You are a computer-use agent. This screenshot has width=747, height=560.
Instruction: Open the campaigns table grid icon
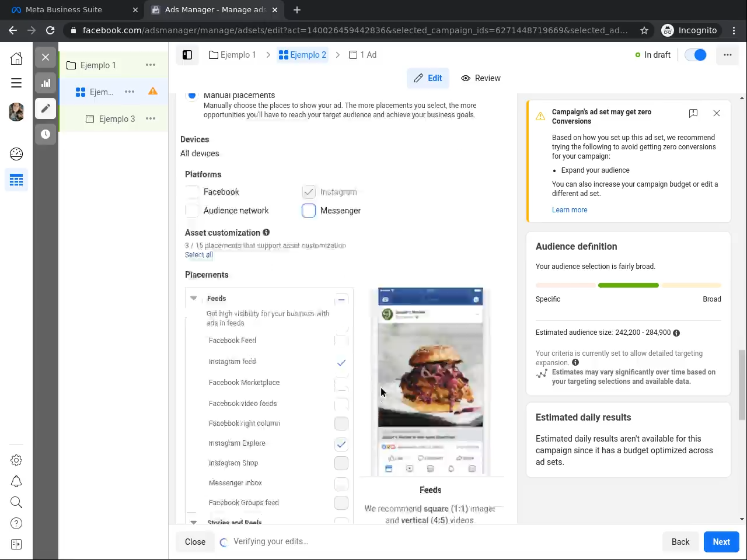click(16, 180)
